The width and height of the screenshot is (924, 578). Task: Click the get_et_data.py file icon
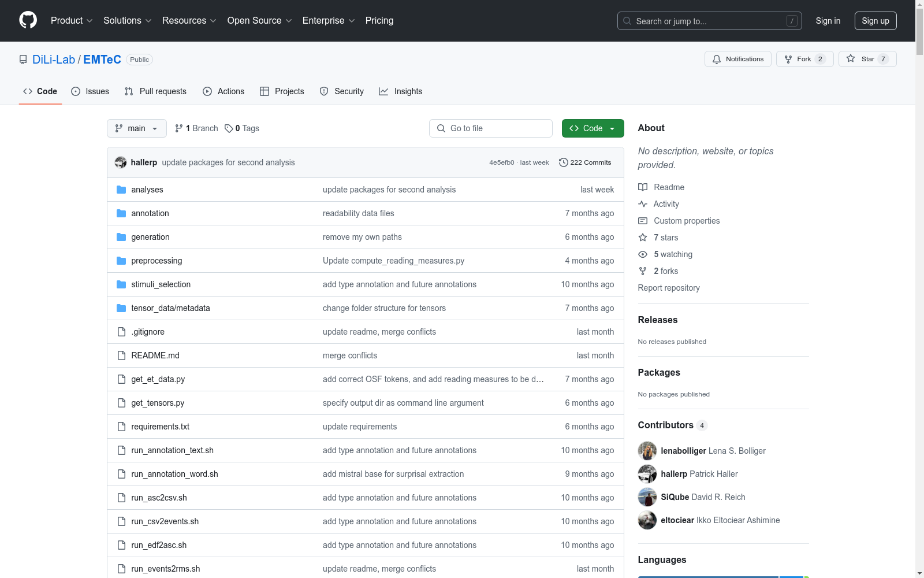(x=121, y=379)
